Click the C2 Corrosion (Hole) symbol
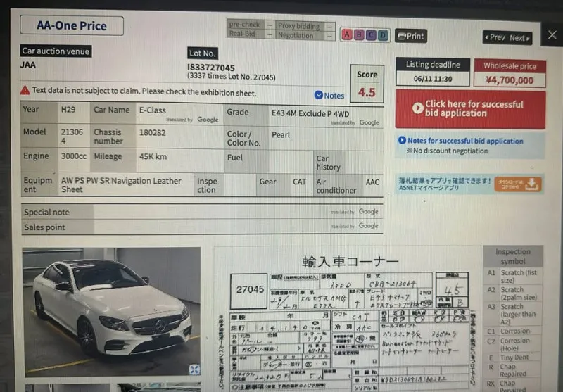563x392 pixels. tap(513, 344)
